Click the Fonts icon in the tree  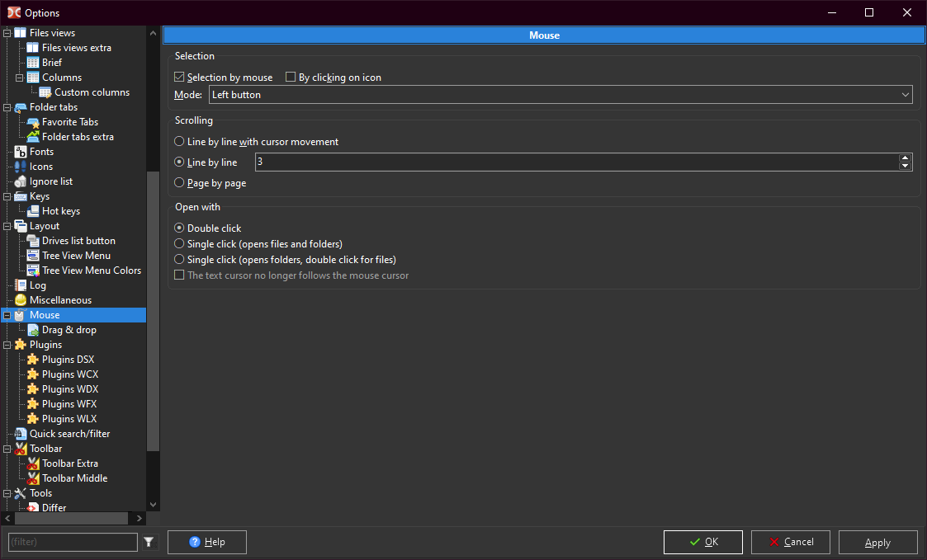(21, 152)
